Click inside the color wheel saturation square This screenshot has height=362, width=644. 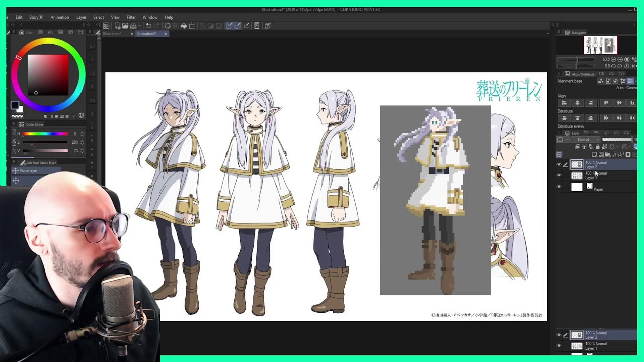click(x=48, y=75)
